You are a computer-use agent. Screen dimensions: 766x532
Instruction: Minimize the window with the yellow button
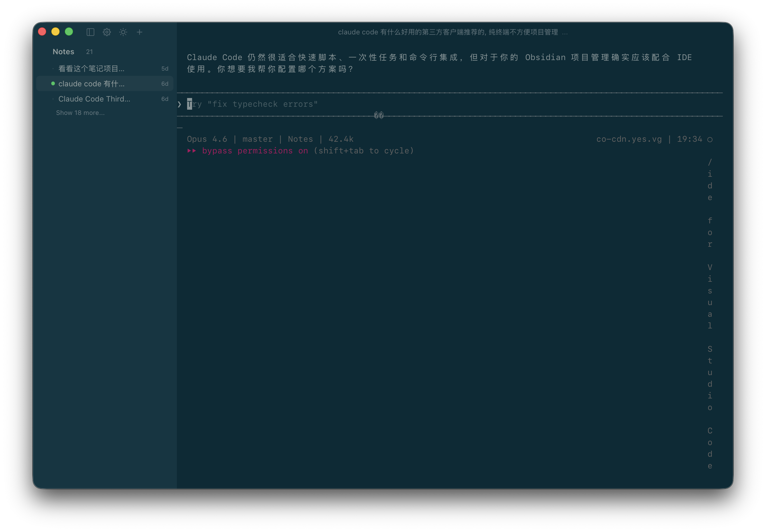55,32
